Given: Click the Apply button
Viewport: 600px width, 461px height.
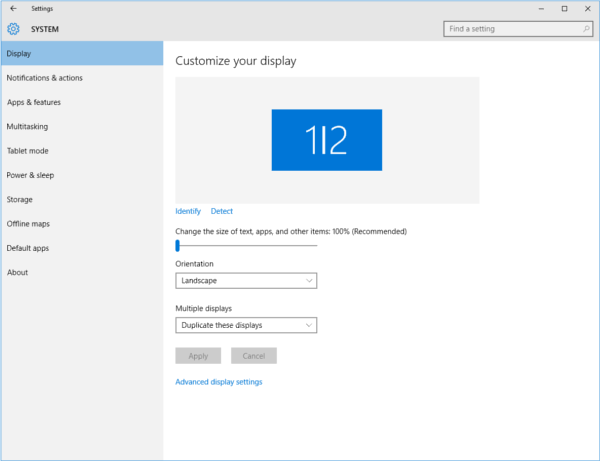Looking at the screenshot, I should pos(198,356).
